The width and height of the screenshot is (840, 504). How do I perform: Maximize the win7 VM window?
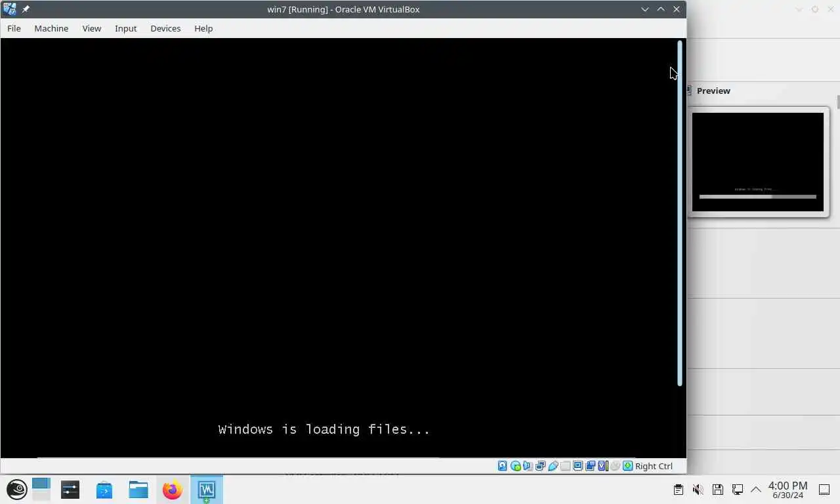coord(661,9)
